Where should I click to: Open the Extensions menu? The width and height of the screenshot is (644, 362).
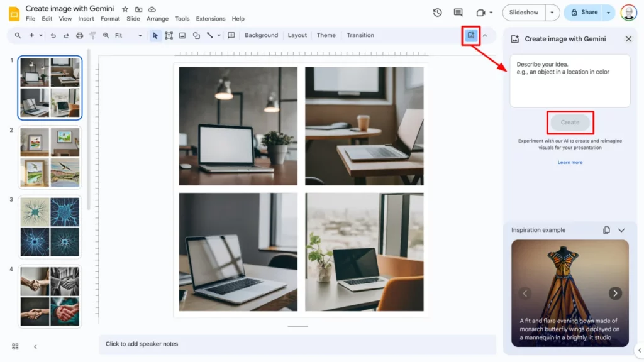point(210,19)
